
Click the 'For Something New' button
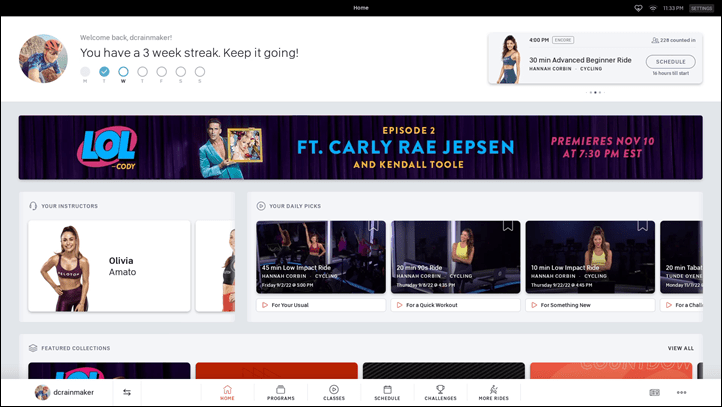590,305
